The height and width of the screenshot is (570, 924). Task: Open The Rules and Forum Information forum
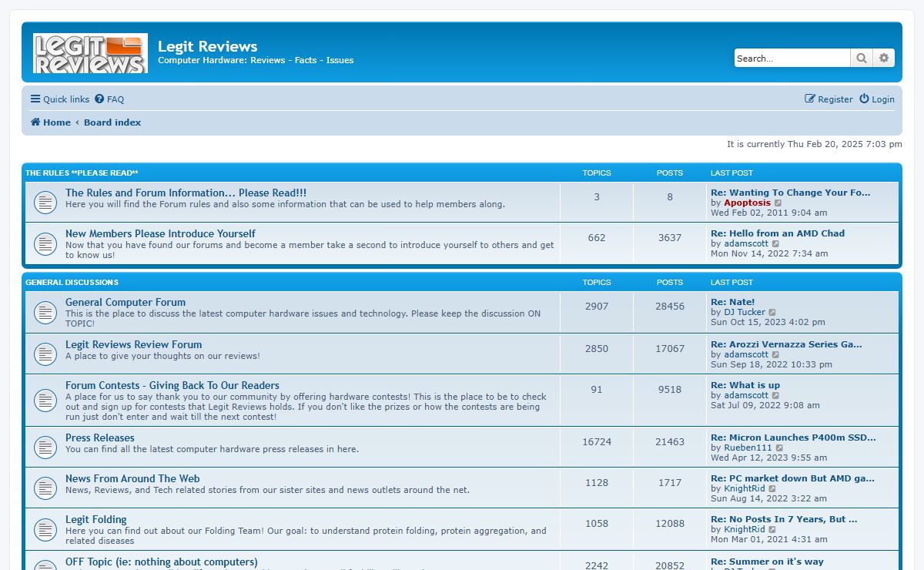coord(186,193)
